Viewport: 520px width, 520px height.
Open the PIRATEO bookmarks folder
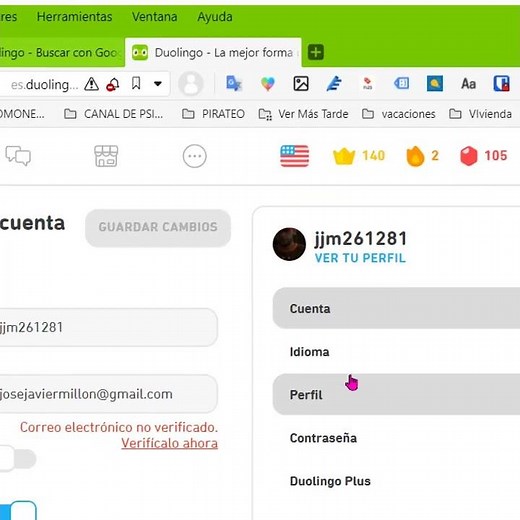(x=213, y=114)
